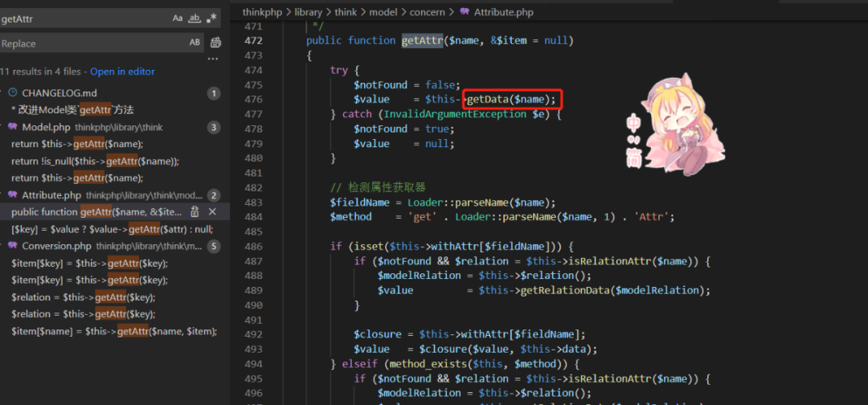This screenshot has height=405, width=868.
Task: Click the CHANGELOG.md clock file icon
Action: pyautogui.click(x=12, y=93)
